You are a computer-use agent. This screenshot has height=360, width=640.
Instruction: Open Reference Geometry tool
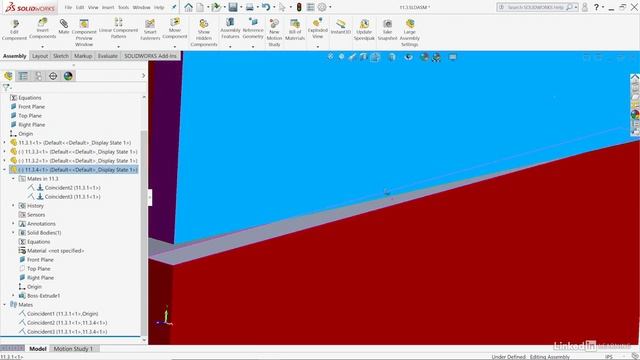click(253, 28)
